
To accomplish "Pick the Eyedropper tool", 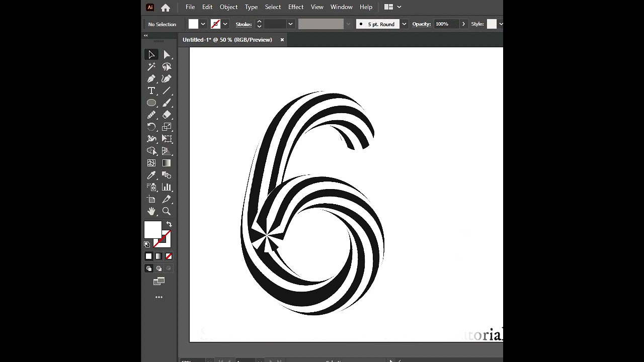I will 151,175.
